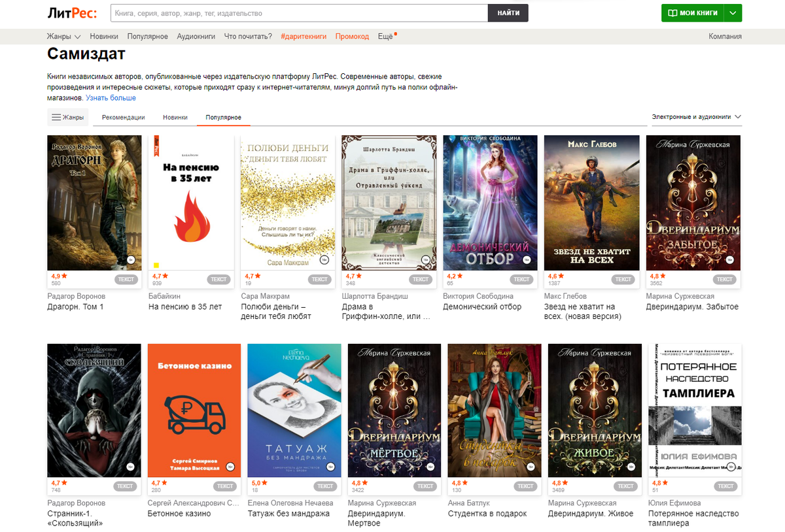Open author link Радагор Воронов under Драгорн
This screenshot has width=785, height=532.
tap(77, 296)
